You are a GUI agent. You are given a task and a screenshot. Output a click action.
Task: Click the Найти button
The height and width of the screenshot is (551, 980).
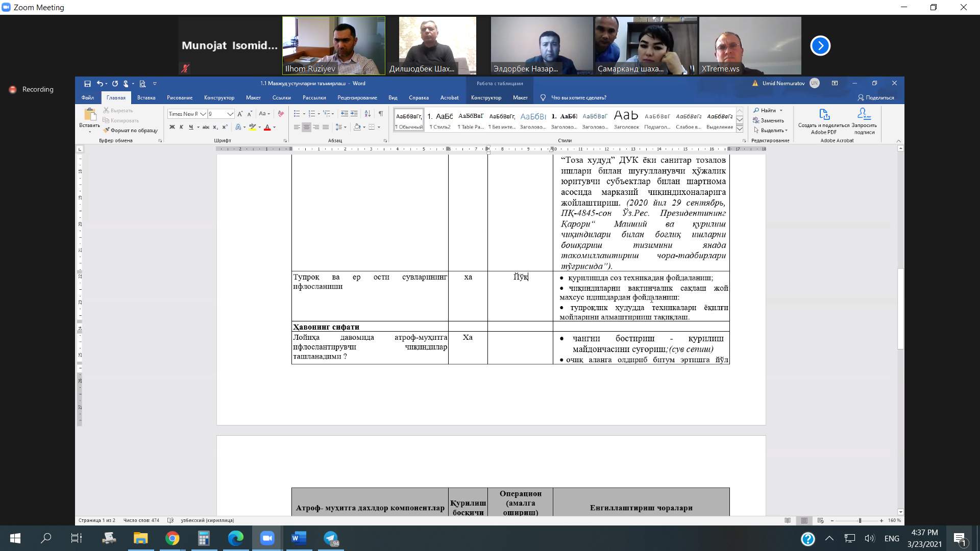(768, 110)
